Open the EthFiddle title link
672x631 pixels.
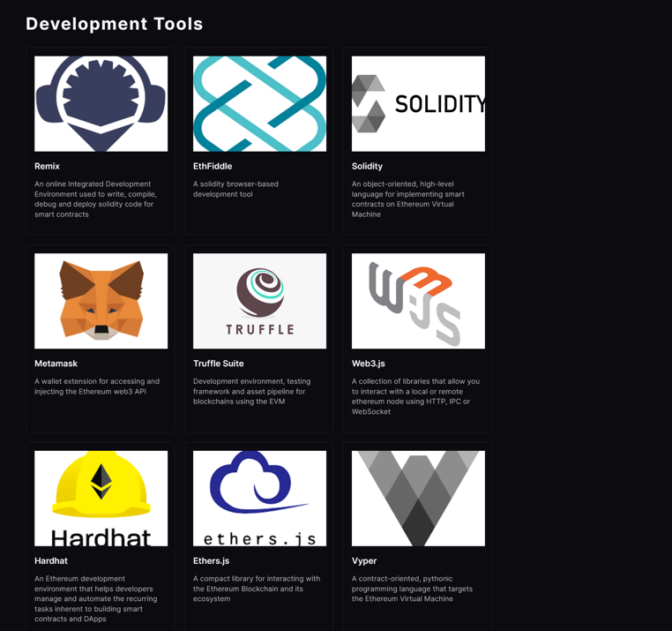213,166
